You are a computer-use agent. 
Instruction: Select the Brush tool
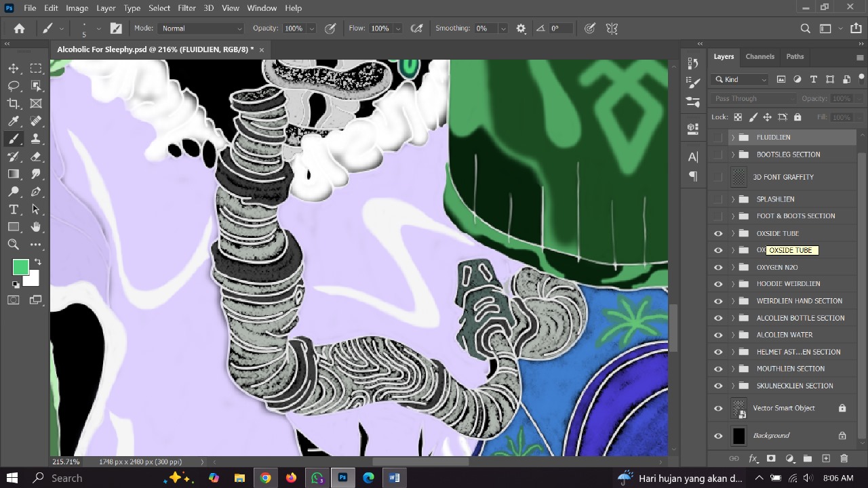point(14,139)
